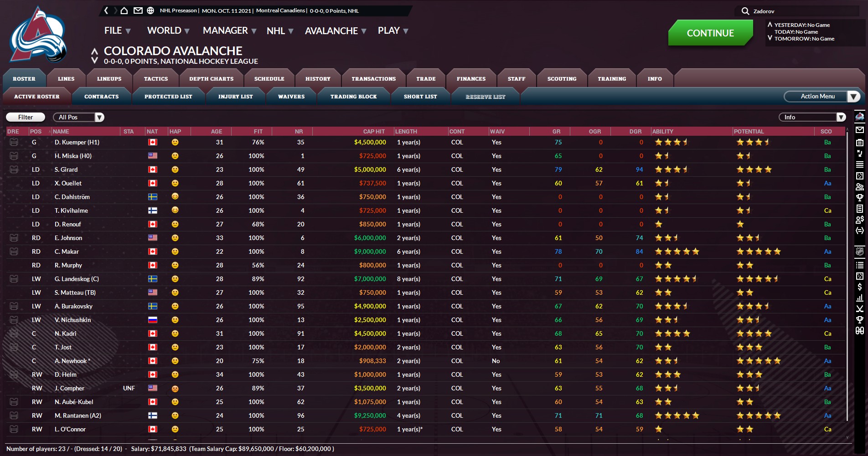Click the search magnifier icon
Viewport: 868px width, 456px height.
[x=745, y=11]
